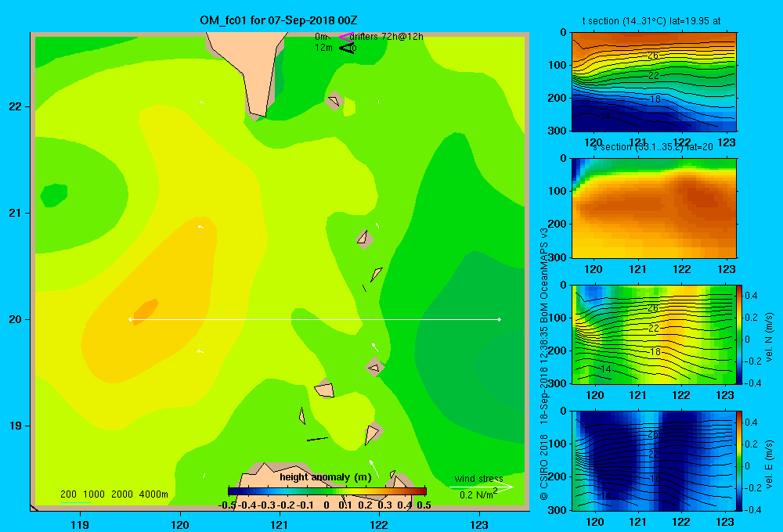Click the vertical CSIRO BoM OceanMAPS copyright text
The width and height of the screenshot is (783, 532).
pyautogui.click(x=544, y=363)
